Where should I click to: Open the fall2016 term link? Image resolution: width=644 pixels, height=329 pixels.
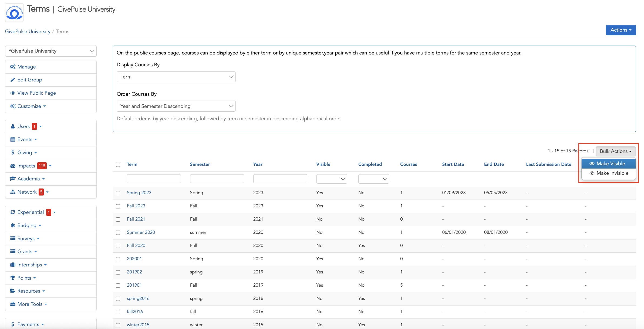(135, 311)
